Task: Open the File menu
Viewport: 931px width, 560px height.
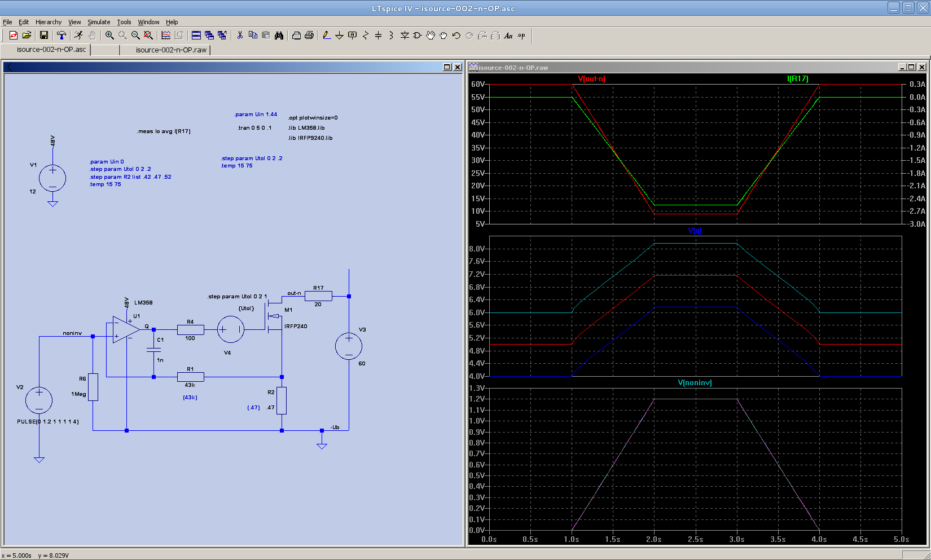Action: (x=7, y=22)
